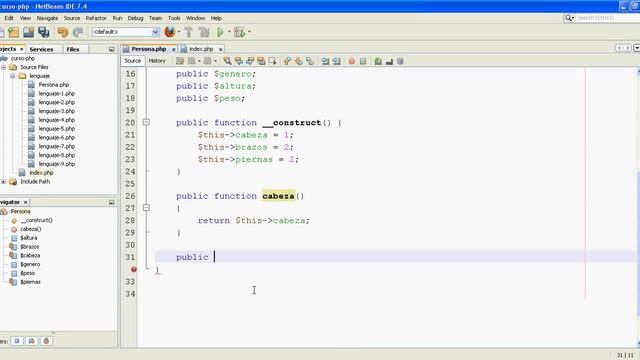Click the New Project icon in the toolbar
Image resolution: width=640 pixels, height=360 pixels.
13,32
